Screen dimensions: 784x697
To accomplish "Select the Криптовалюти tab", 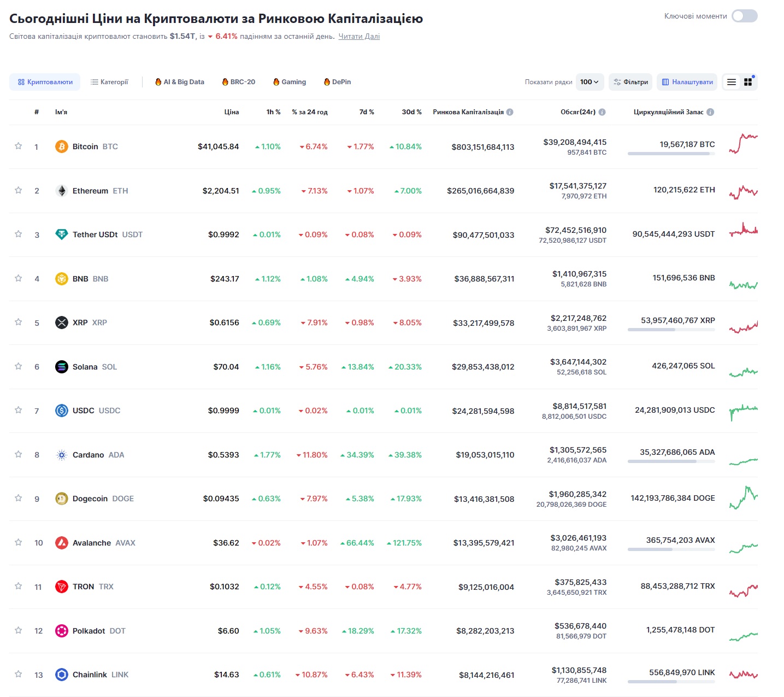I will pos(45,82).
